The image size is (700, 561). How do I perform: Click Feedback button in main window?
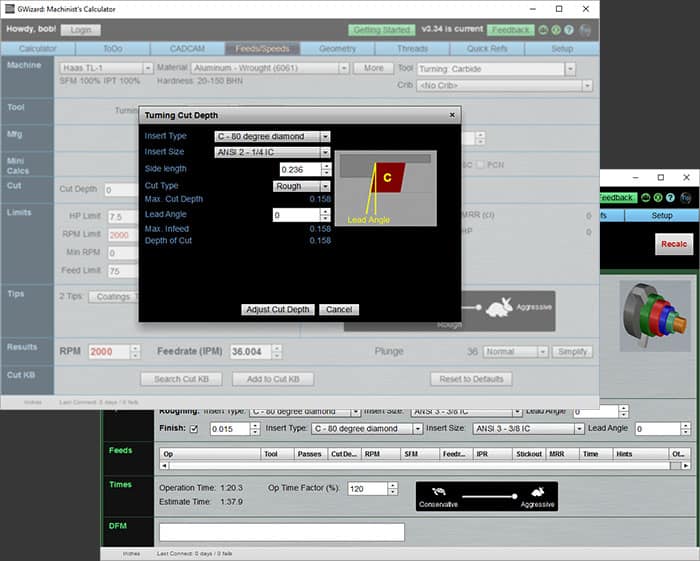coord(511,30)
